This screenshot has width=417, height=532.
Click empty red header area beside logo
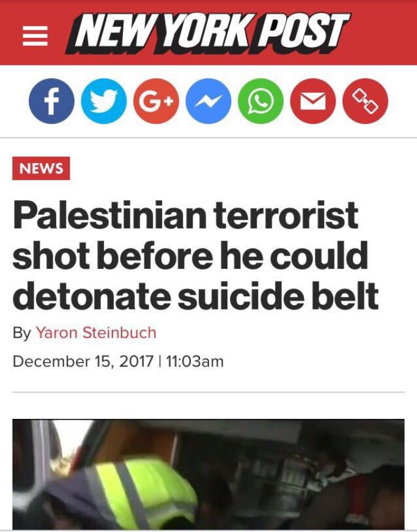pos(384,33)
